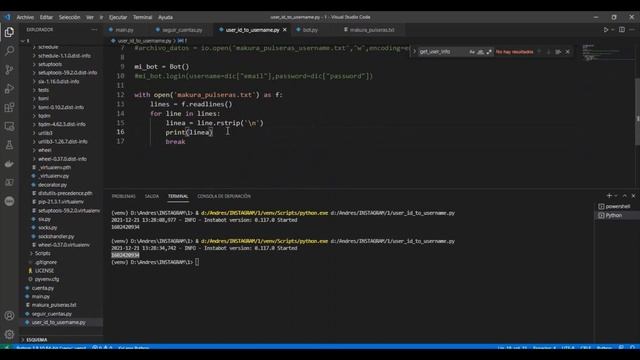Viewport: 640px width, 360px height.
Task: Go to previous match in find widget
Action: (x=539, y=52)
